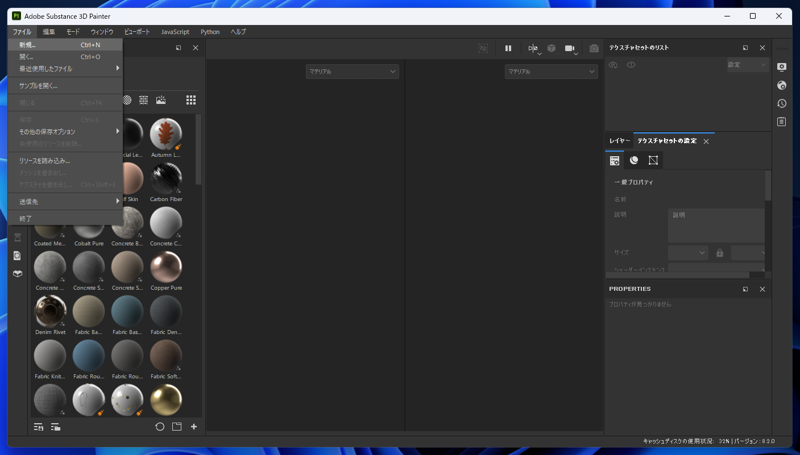Close the assets panel
Screen dimensions: 800x455
pyautogui.click(x=195, y=47)
